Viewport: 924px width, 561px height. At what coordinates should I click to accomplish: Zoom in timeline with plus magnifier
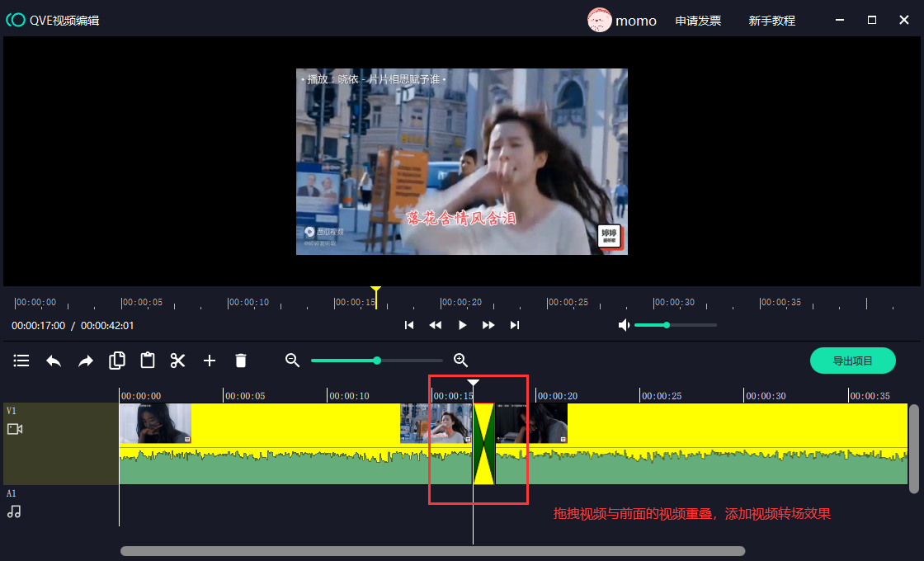(x=461, y=360)
